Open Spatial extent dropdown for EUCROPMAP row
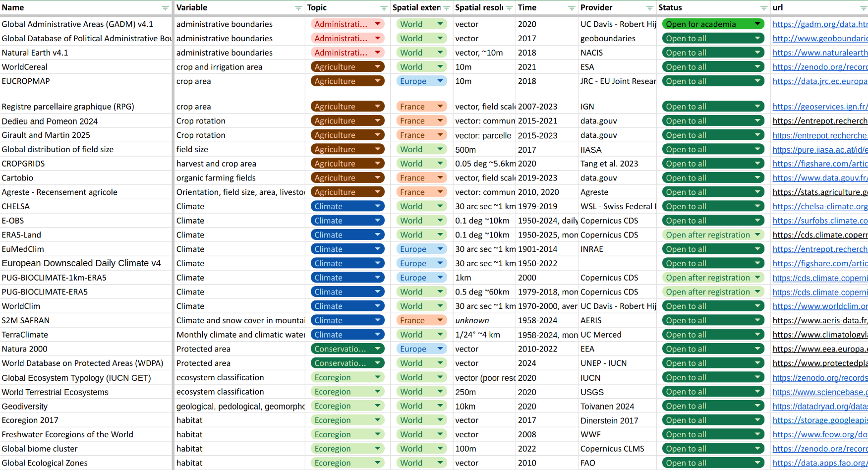The width and height of the screenshot is (868, 470). (440, 81)
